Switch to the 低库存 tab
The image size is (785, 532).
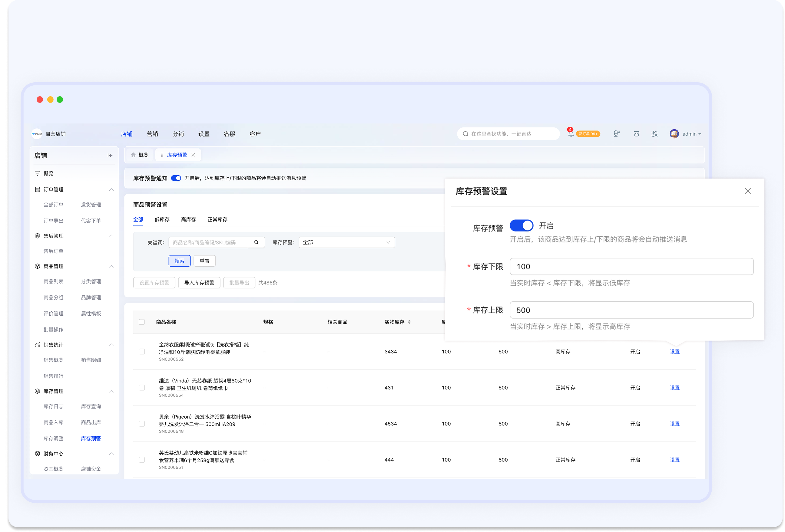coord(162,219)
